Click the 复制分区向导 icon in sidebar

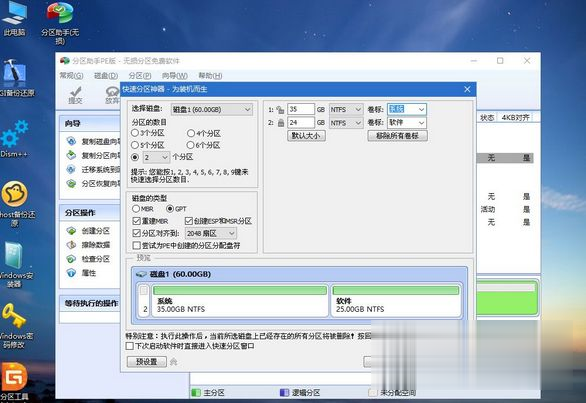(x=71, y=156)
